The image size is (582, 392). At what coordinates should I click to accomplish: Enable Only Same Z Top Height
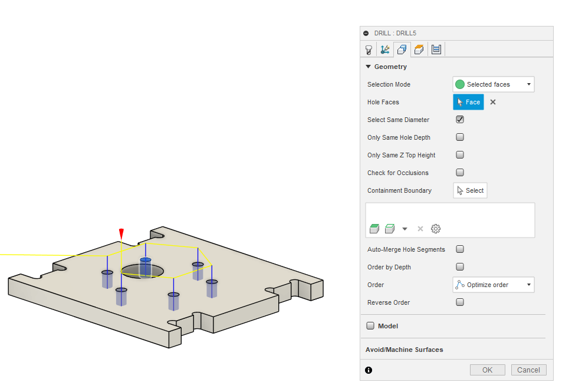click(x=460, y=155)
